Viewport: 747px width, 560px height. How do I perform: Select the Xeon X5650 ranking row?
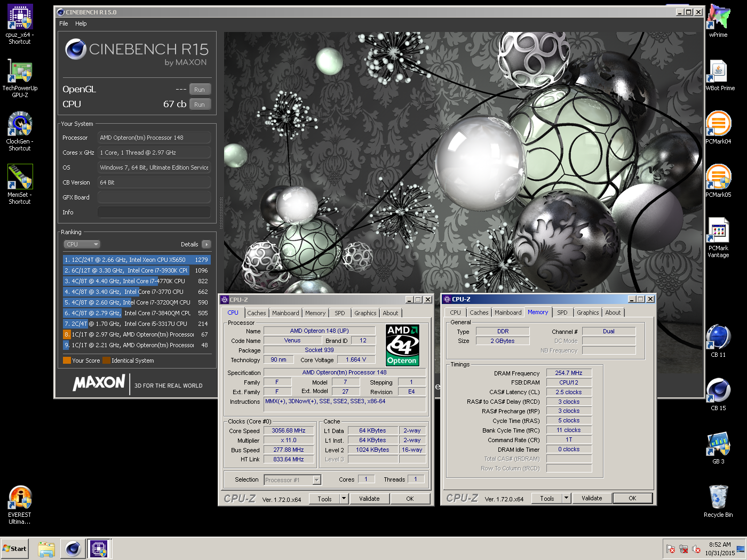click(x=137, y=260)
